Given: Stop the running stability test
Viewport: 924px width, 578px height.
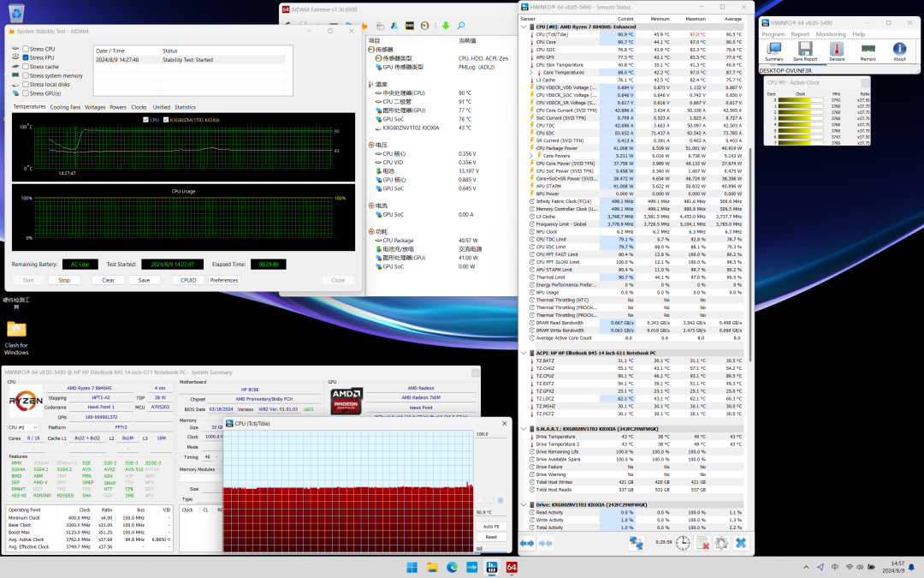Looking at the screenshot, I should click(64, 280).
